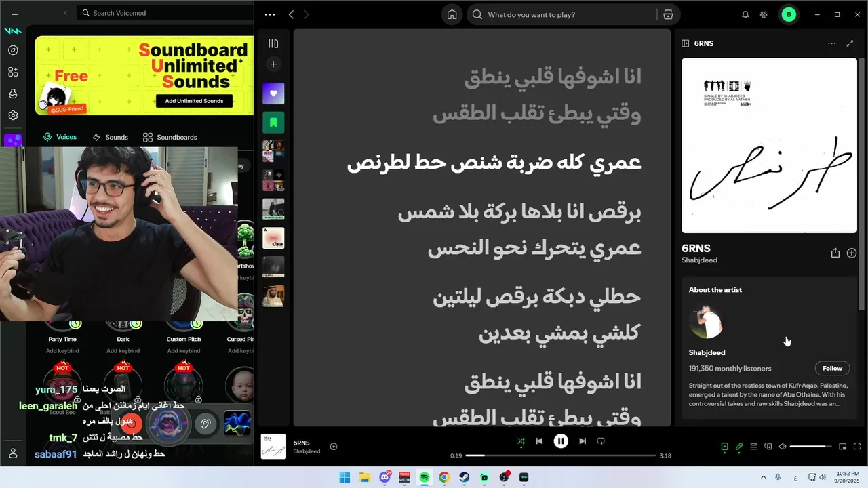868x488 pixels.
Task: Open Voicemod add-apps grid icon in sidebar
Action: click(x=13, y=72)
